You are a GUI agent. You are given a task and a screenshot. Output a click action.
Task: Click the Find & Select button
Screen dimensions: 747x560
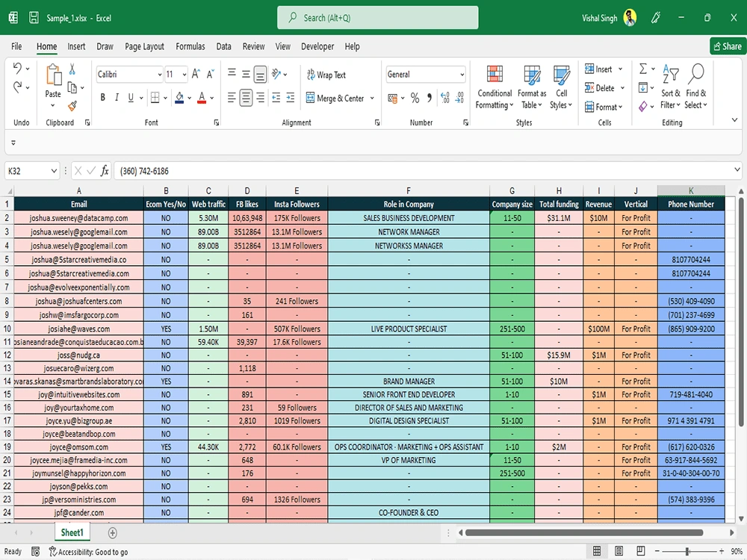tap(696, 87)
